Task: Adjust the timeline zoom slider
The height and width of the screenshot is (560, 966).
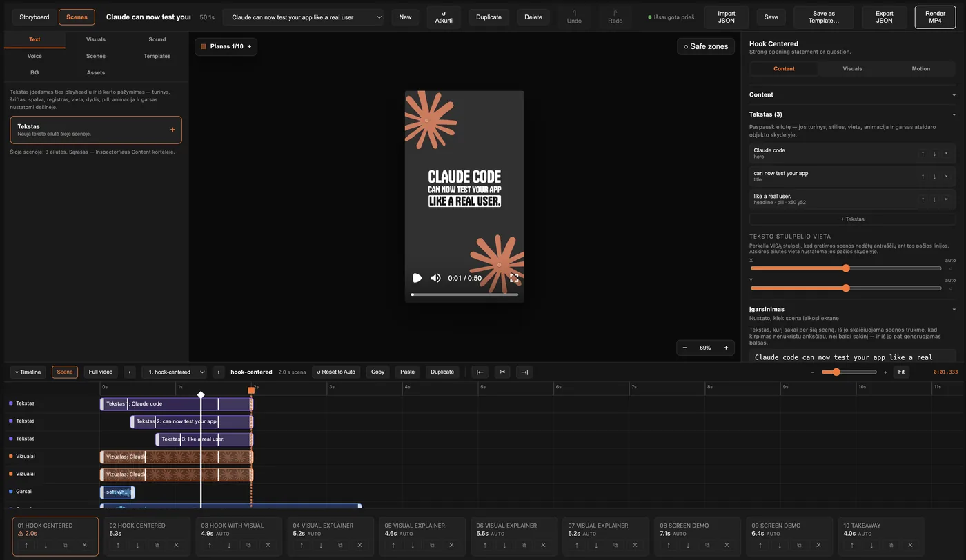Action: pos(849,372)
